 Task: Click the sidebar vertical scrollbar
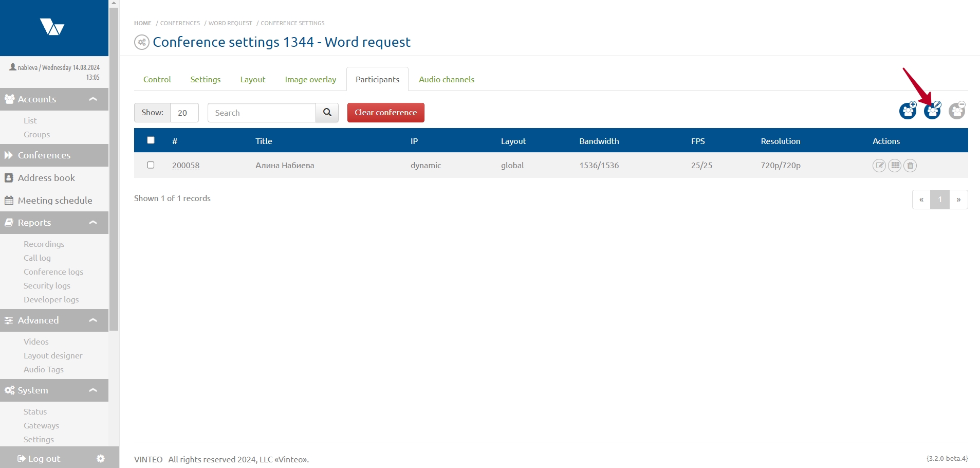(x=114, y=170)
